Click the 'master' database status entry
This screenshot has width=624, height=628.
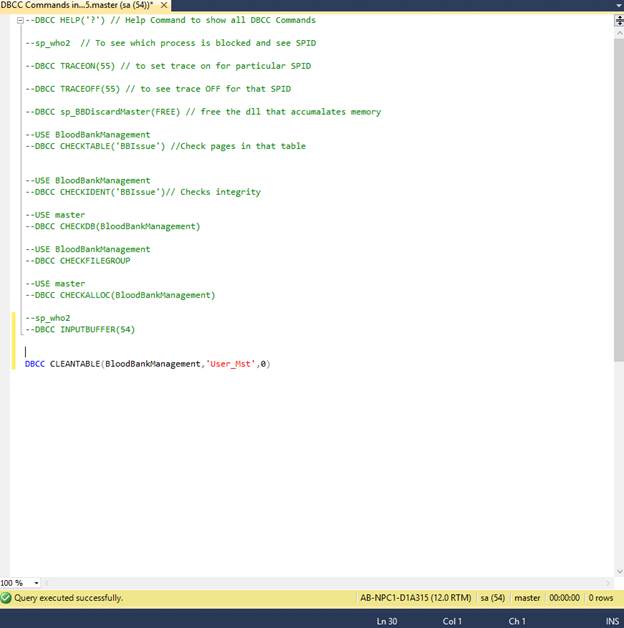[527, 598]
